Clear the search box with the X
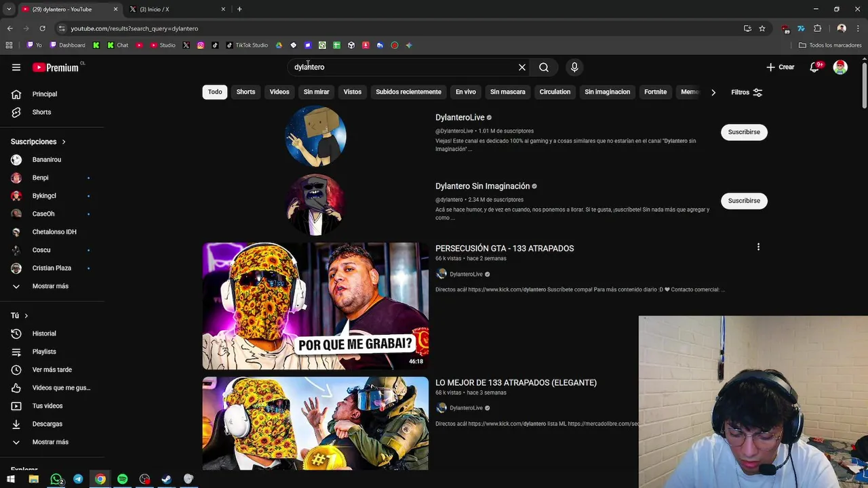The image size is (868, 488). [522, 67]
